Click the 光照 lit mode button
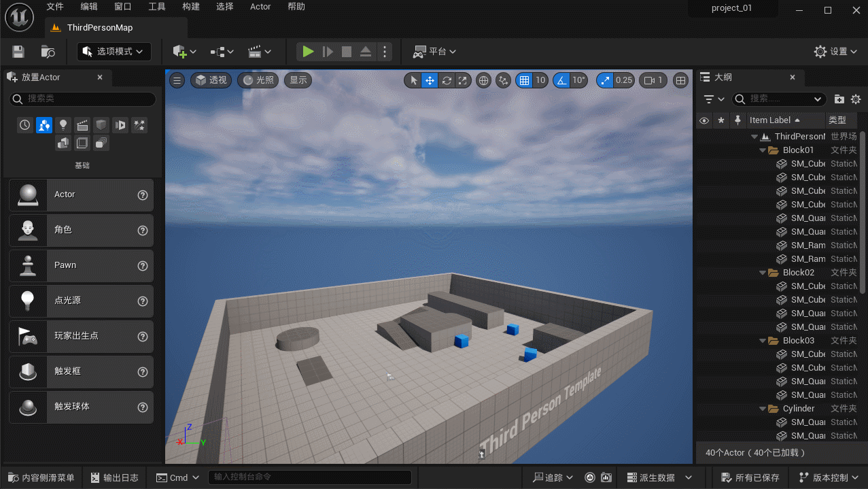Viewport: 868px width, 489px height. (x=258, y=80)
